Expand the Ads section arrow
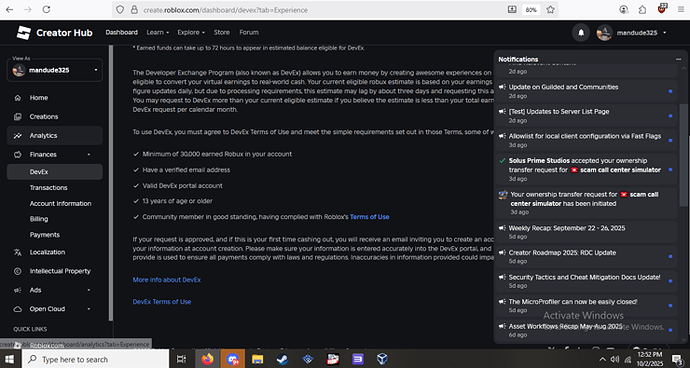690x368 pixels. (x=89, y=290)
